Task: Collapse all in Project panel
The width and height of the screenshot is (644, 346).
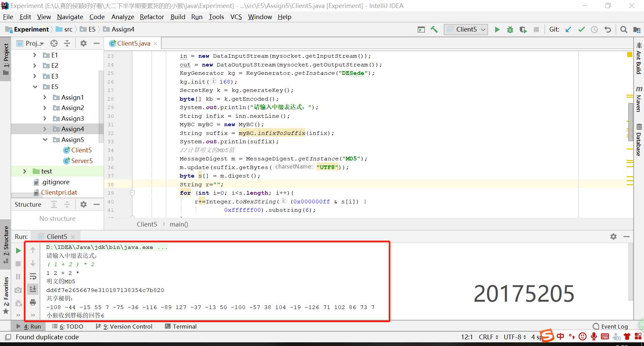Action: pyautogui.click(x=67, y=43)
